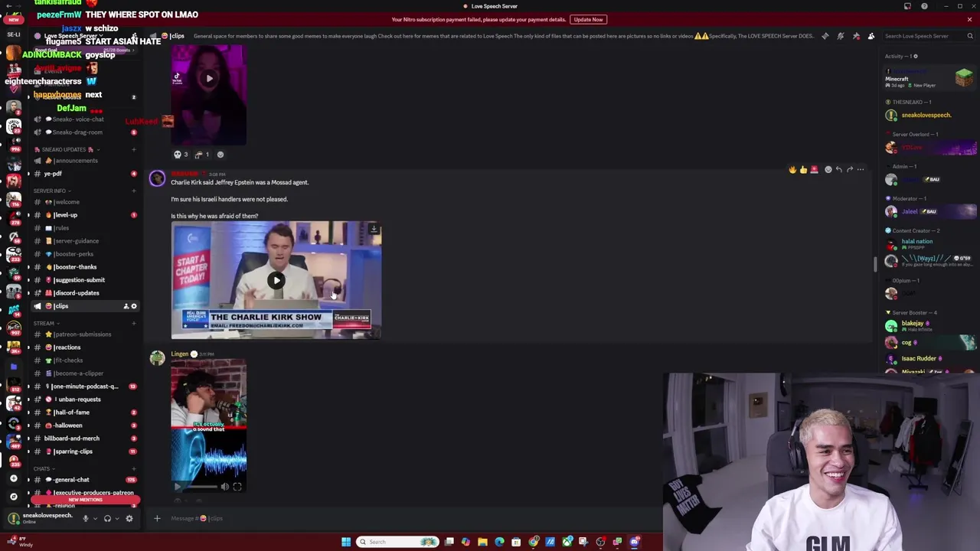
Task: Fullscreen icon on Lingen's video
Action: pyautogui.click(x=237, y=487)
